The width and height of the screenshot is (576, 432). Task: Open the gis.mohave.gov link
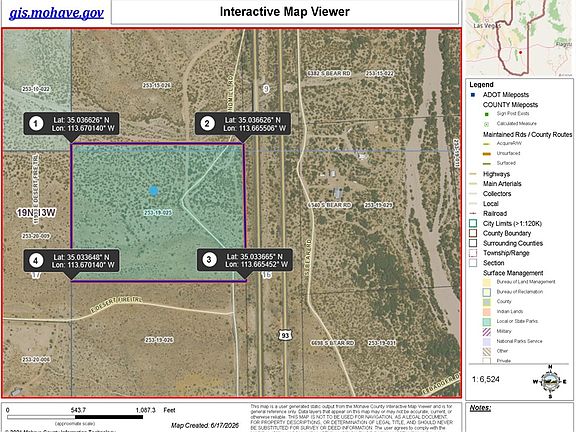point(56,13)
